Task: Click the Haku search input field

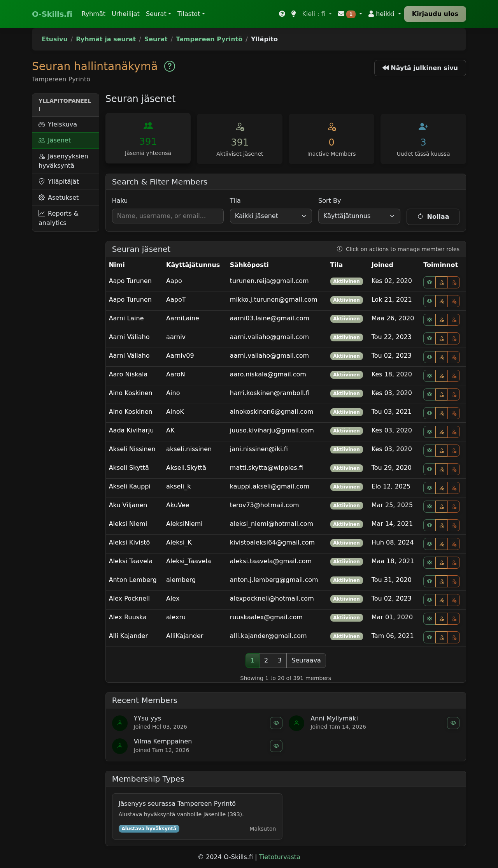Action: coord(168,216)
